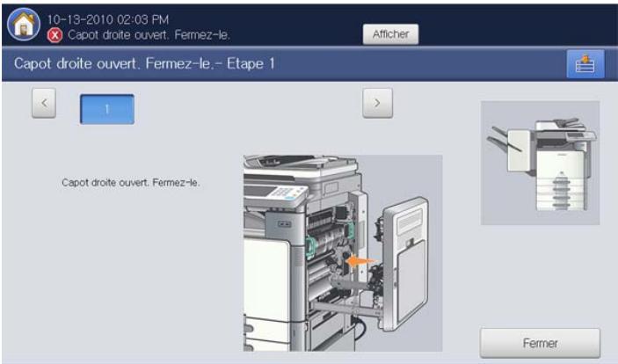Click the date and time display
Screen dimensions: 618x364
(x=110, y=19)
